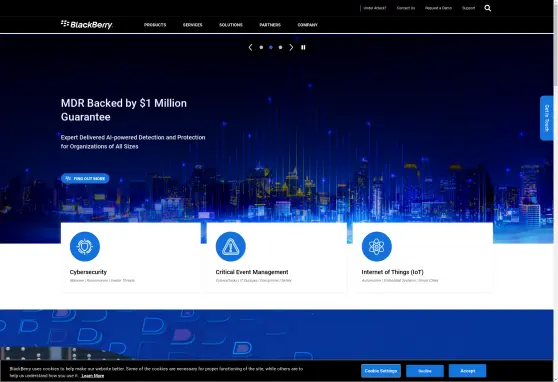Select the Cybersecurity shield icon
The width and height of the screenshot is (558, 382).
(85, 246)
